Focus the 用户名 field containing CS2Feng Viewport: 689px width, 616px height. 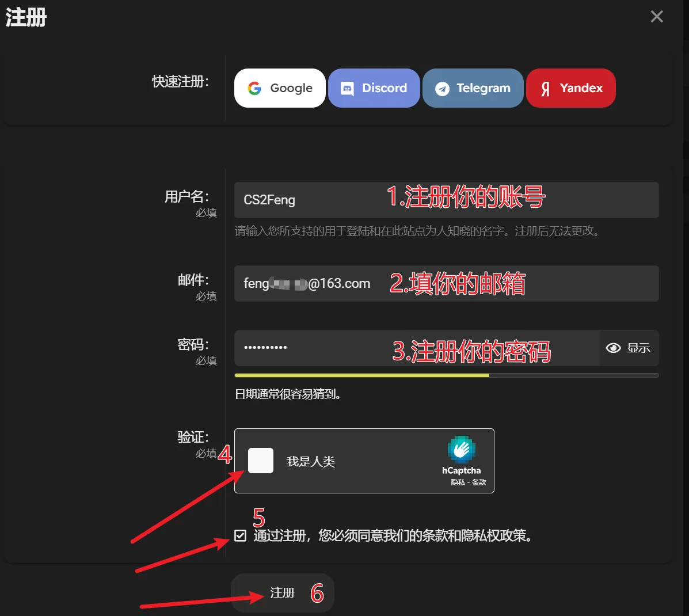pyautogui.click(x=447, y=200)
